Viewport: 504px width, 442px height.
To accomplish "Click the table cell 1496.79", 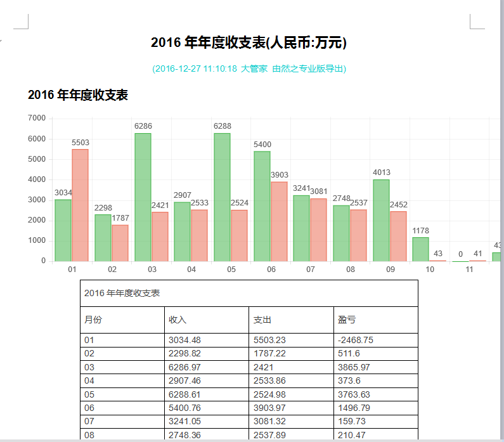I will point(376,408).
